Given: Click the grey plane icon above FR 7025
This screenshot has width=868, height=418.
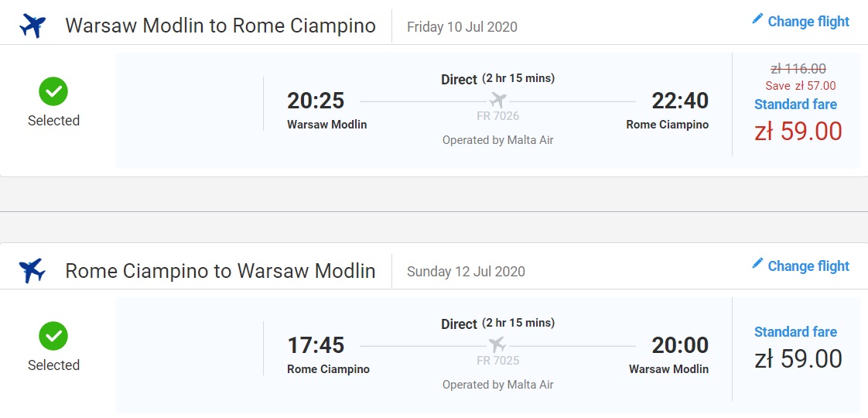Looking at the screenshot, I should point(497,345).
